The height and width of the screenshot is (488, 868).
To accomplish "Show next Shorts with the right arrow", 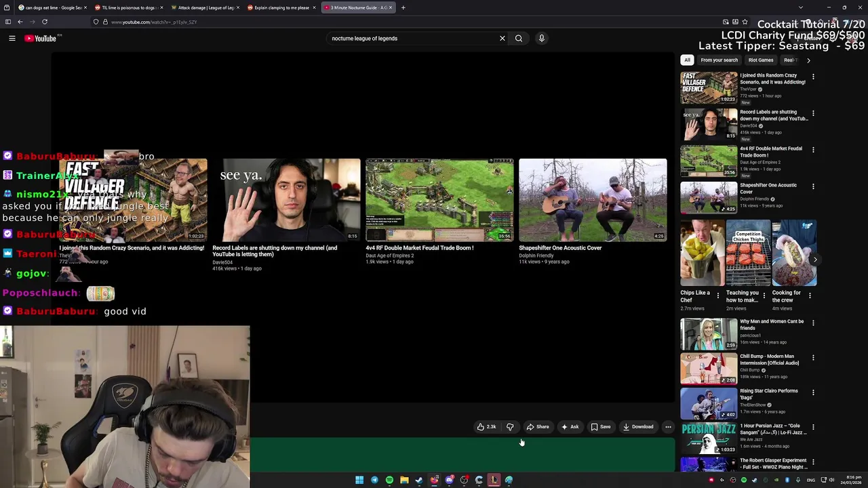I will tap(815, 260).
